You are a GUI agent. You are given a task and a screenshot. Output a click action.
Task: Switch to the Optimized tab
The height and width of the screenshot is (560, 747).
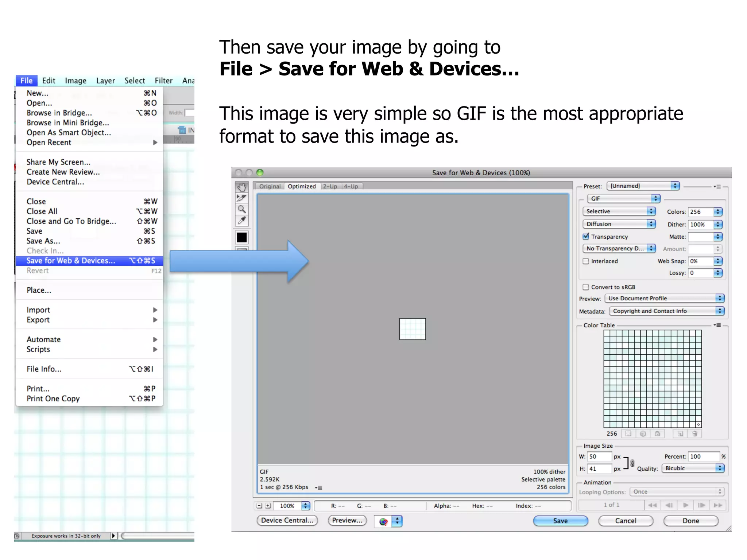coord(302,186)
